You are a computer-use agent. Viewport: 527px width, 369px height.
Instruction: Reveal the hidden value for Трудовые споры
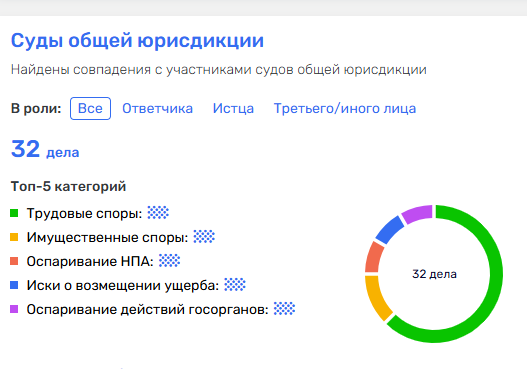pos(158,213)
